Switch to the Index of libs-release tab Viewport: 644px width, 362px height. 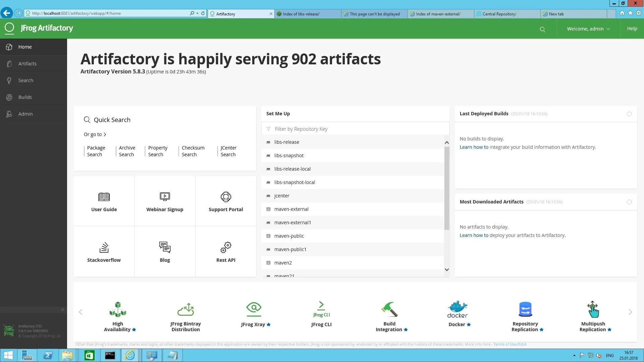click(x=301, y=14)
